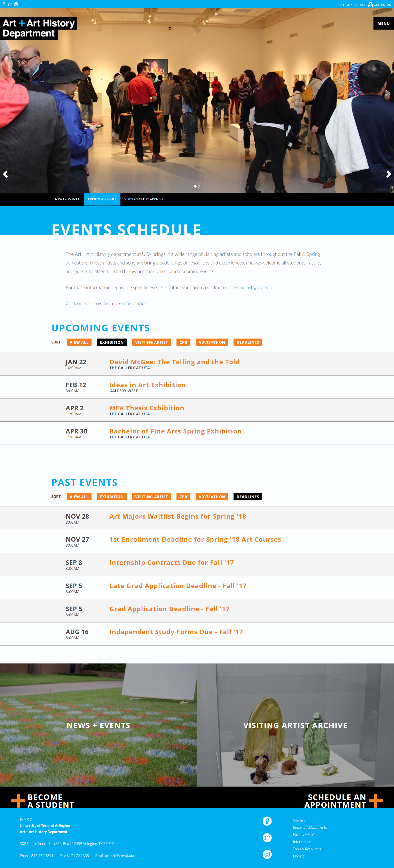Click the top-left Twitter icon
The width and height of the screenshot is (394, 868).
[10, 4]
